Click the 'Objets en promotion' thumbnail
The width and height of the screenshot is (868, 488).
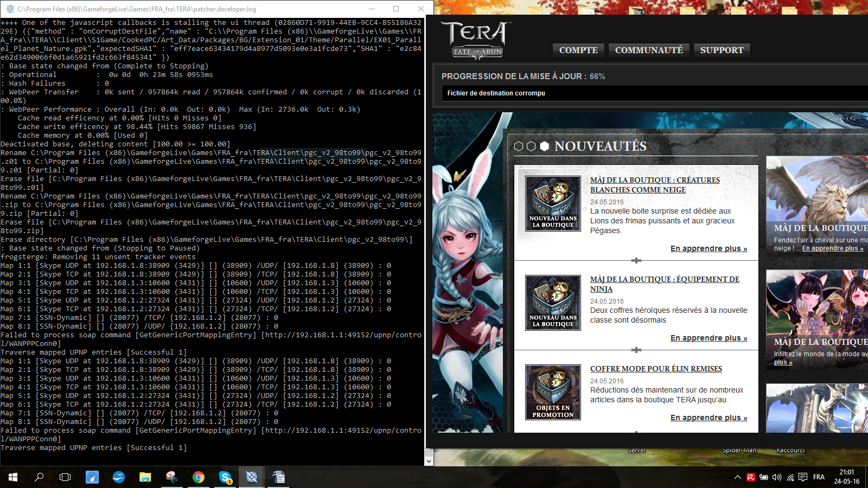[553, 392]
